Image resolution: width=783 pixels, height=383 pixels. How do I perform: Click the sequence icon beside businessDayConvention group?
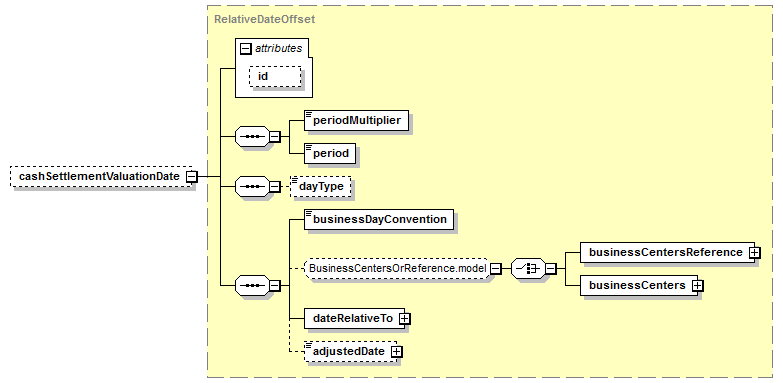point(252,286)
